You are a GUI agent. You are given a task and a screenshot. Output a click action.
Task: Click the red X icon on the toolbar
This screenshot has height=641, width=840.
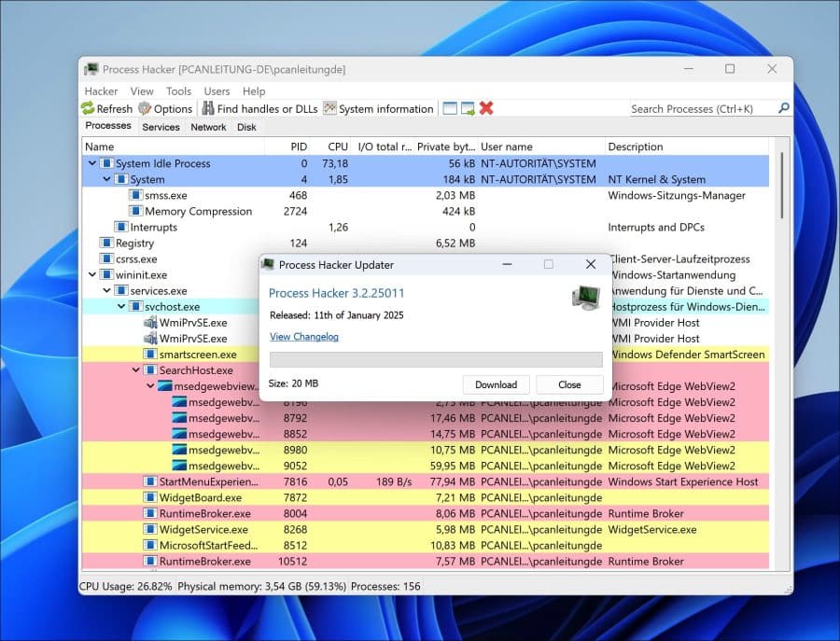tap(485, 108)
